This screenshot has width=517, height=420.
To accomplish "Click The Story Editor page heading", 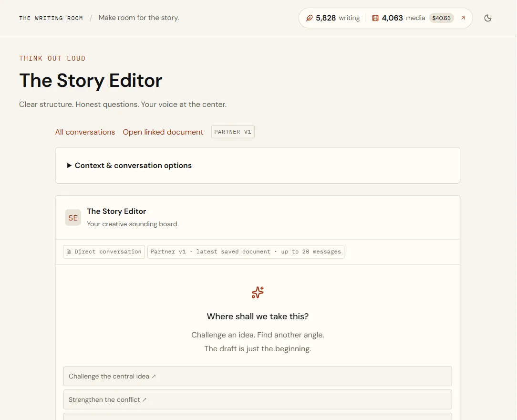I will click(x=91, y=81).
